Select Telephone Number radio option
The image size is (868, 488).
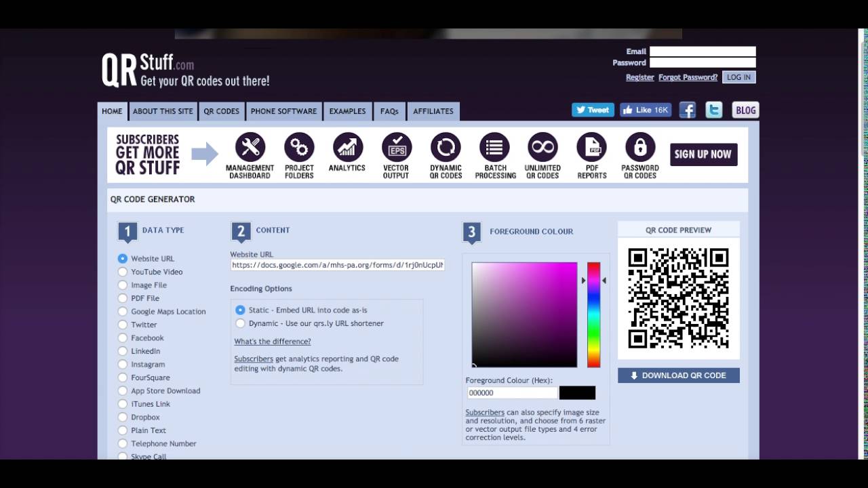coord(123,443)
